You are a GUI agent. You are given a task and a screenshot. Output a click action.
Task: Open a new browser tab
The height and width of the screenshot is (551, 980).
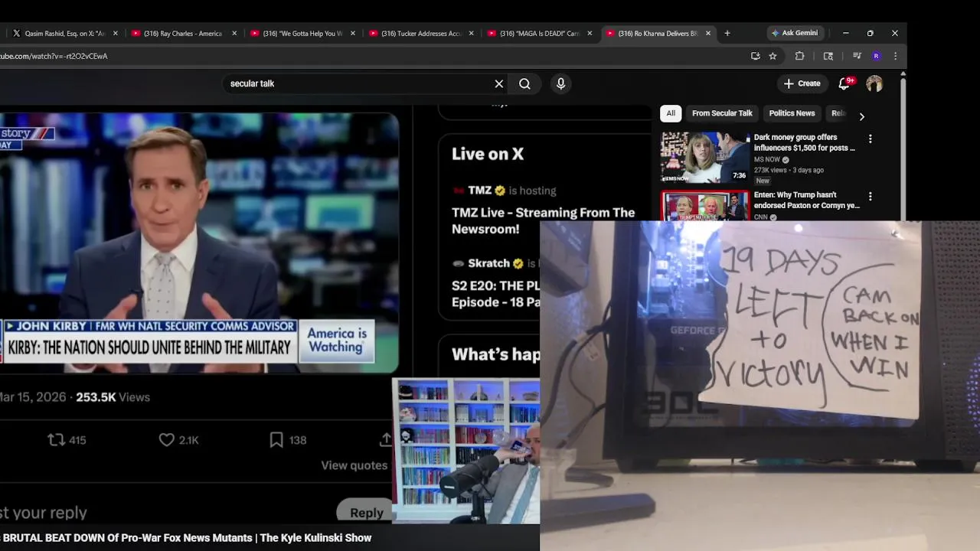[x=727, y=33]
